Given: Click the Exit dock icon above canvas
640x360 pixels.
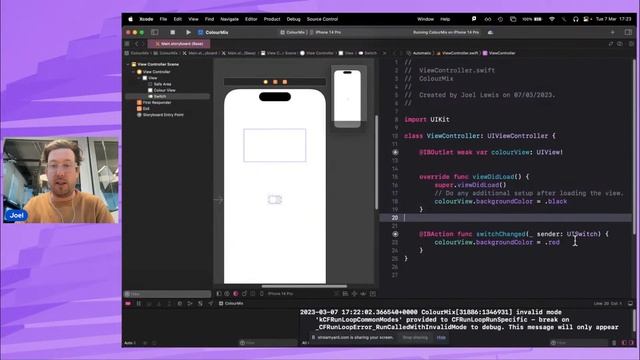Looking at the screenshot, I should click(x=284, y=82).
